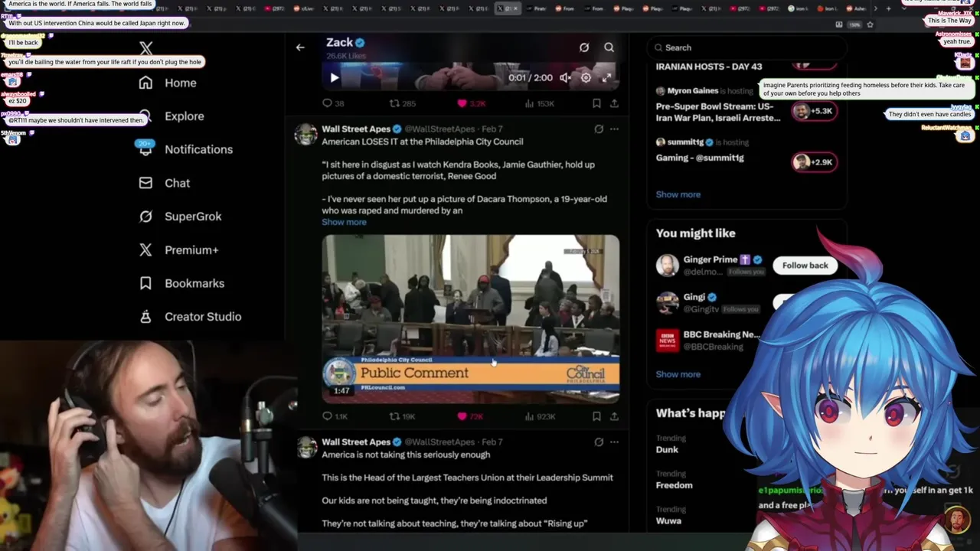Unlike the top post showing 3.2K likes
This screenshot has height=551, width=980.
pyautogui.click(x=471, y=103)
